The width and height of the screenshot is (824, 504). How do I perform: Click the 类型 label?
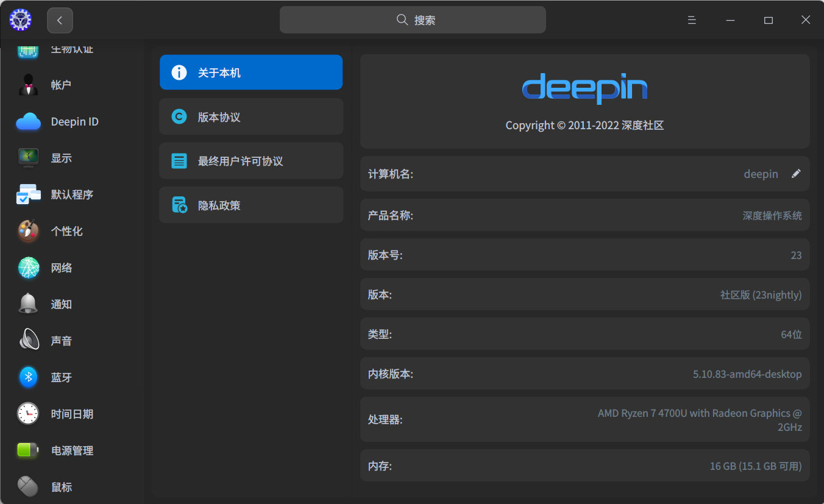380,334
